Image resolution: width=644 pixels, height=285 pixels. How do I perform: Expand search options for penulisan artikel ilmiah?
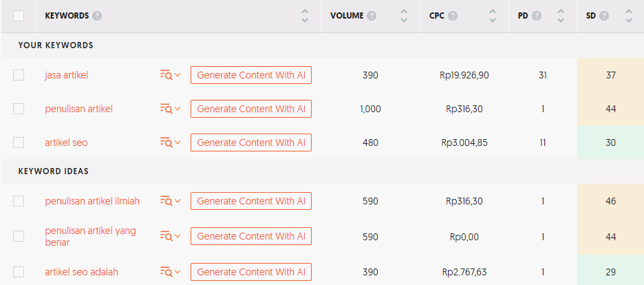point(170,201)
